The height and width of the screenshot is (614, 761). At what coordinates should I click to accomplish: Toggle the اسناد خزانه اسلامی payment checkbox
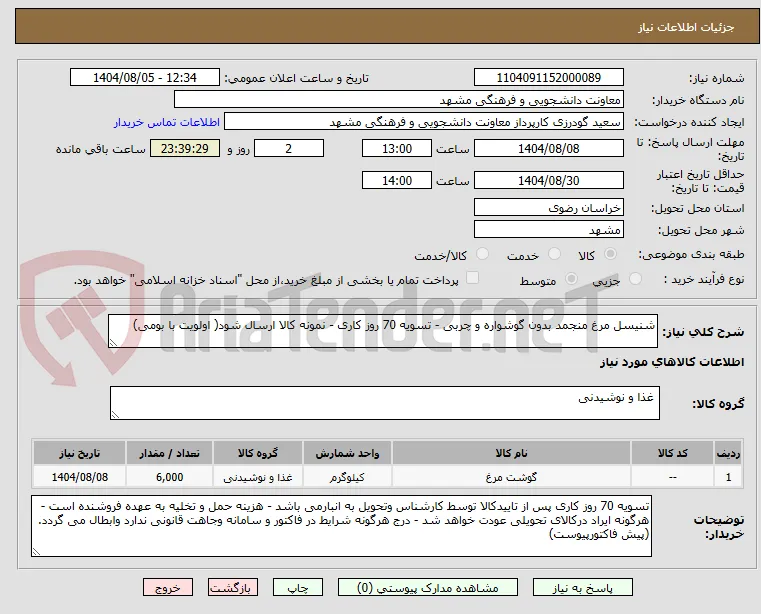tap(472, 278)
